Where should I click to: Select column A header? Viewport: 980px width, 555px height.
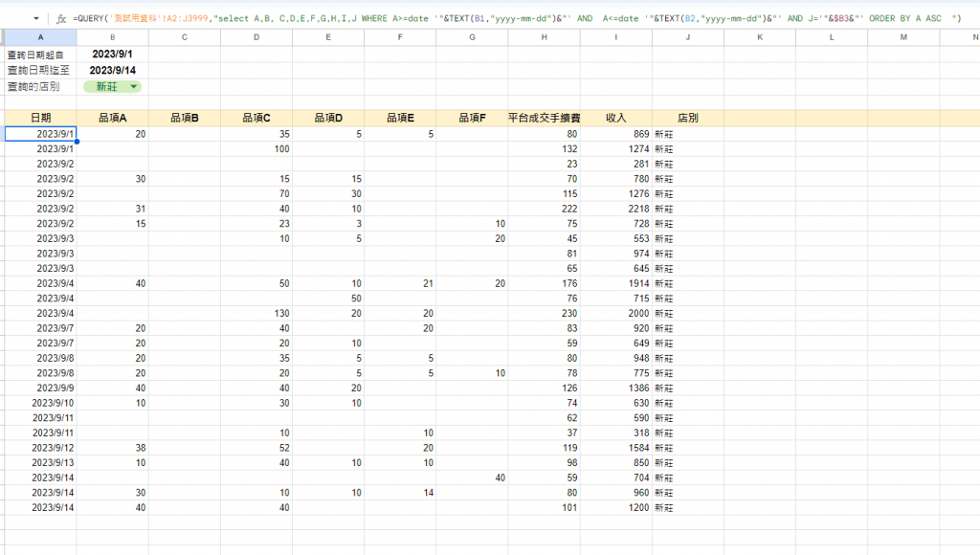click(40, 37)
